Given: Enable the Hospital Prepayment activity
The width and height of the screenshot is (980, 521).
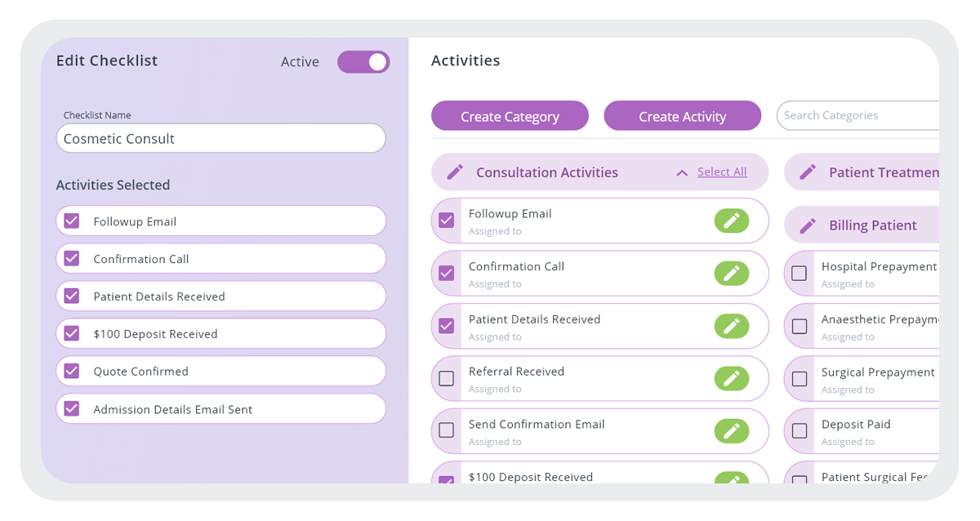Looking at the screenshot, I should [797, 273].
